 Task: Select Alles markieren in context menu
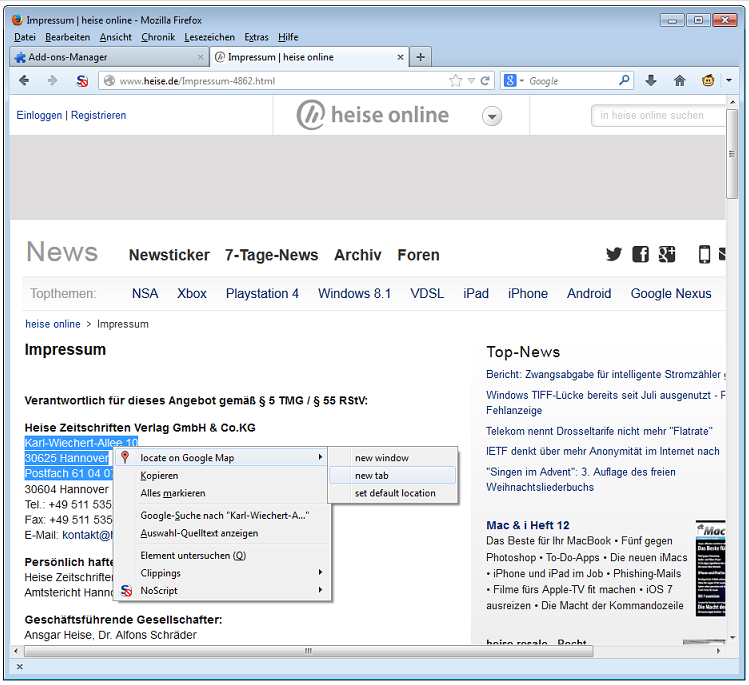[x=222, y=493]
